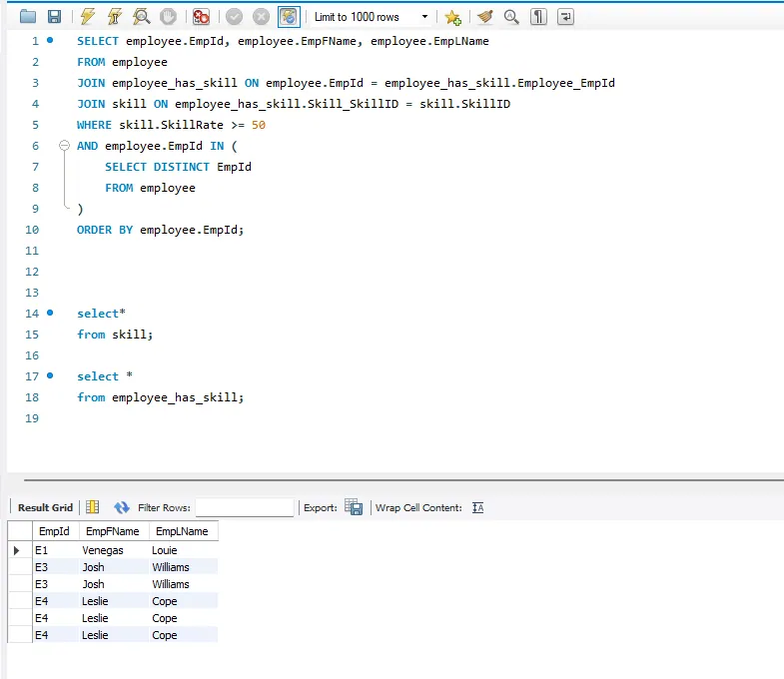Toggle result grid view icon

93,507
